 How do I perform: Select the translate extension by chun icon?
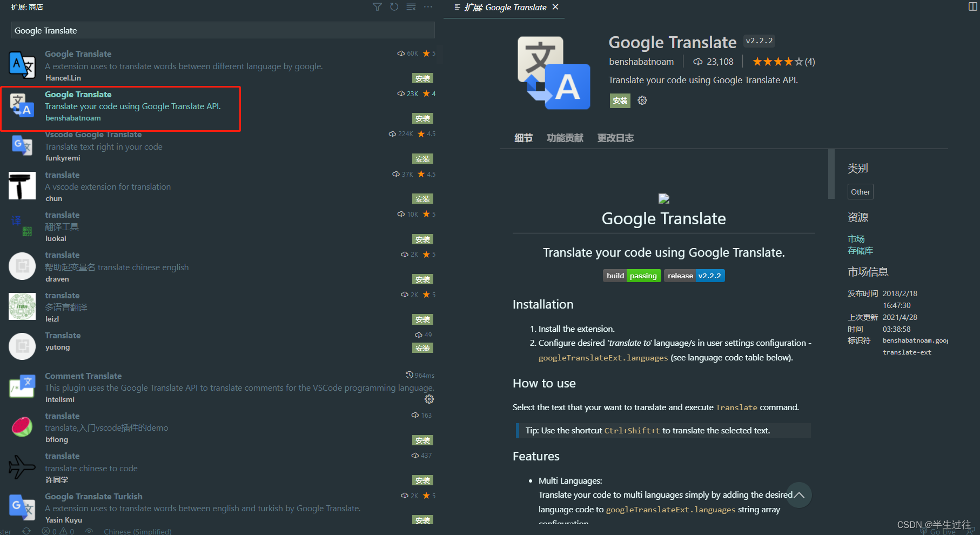(22, 185)
